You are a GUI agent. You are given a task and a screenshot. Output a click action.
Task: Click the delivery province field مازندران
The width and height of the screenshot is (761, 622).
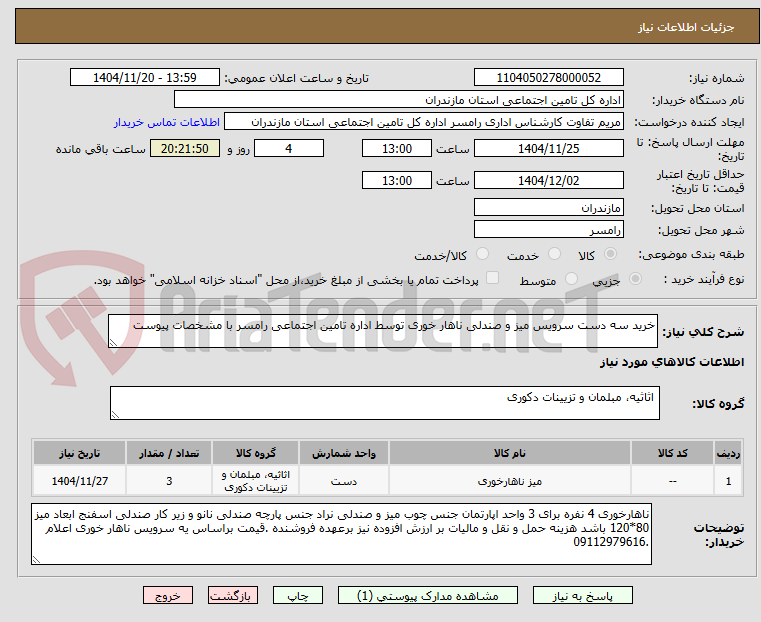548,208
